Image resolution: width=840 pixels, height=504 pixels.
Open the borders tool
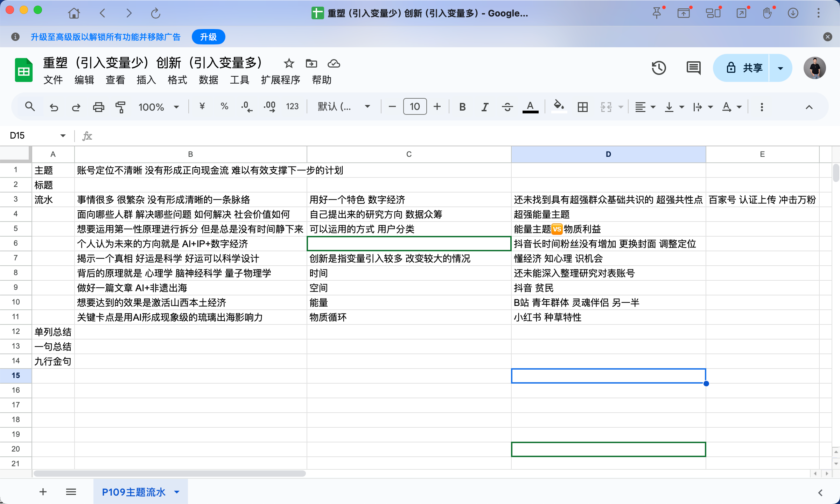click(582, 107)
